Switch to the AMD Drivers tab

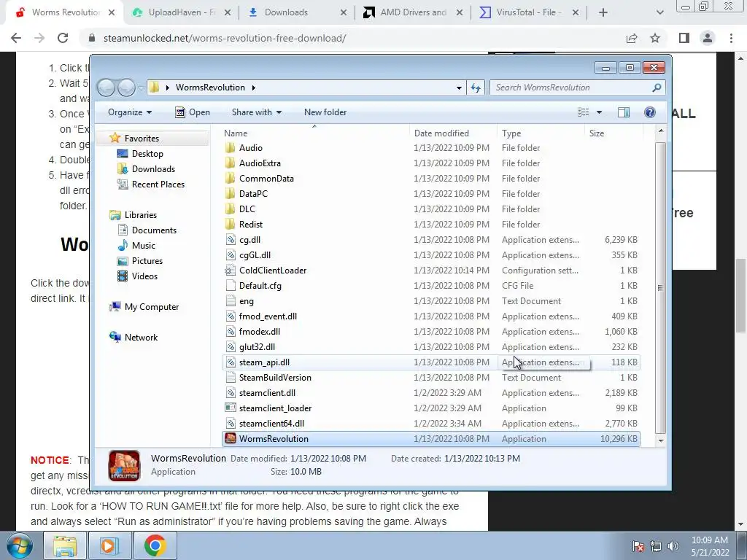[x=413, y=12]
